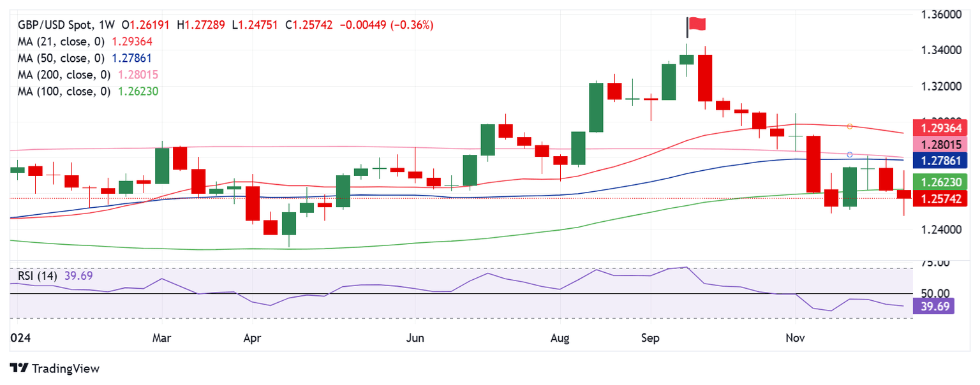Click the red flag marker icon
The width and height of the screenshot is (980, 385).
click(696, 25)
